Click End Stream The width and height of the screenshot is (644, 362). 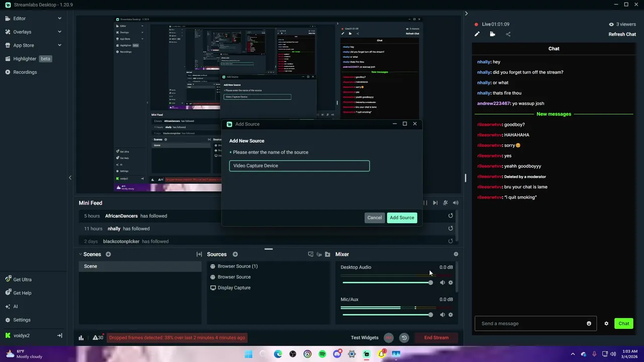click(436, 338)
